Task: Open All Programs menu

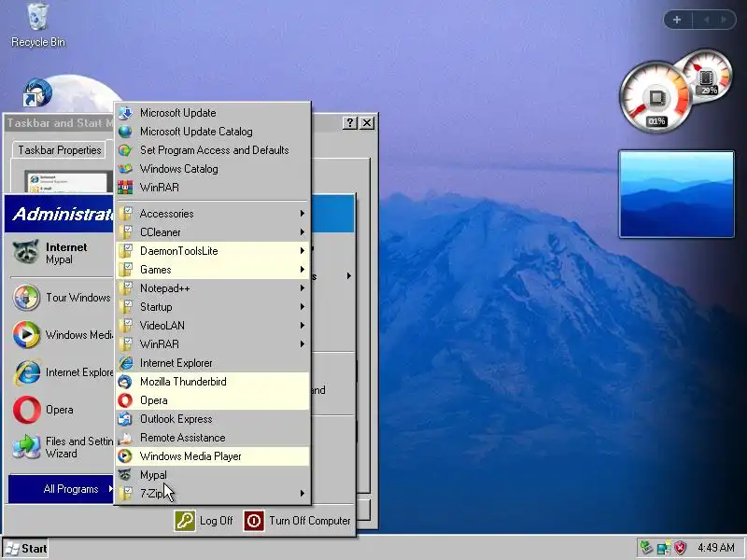Action: (x=61, y=489)
